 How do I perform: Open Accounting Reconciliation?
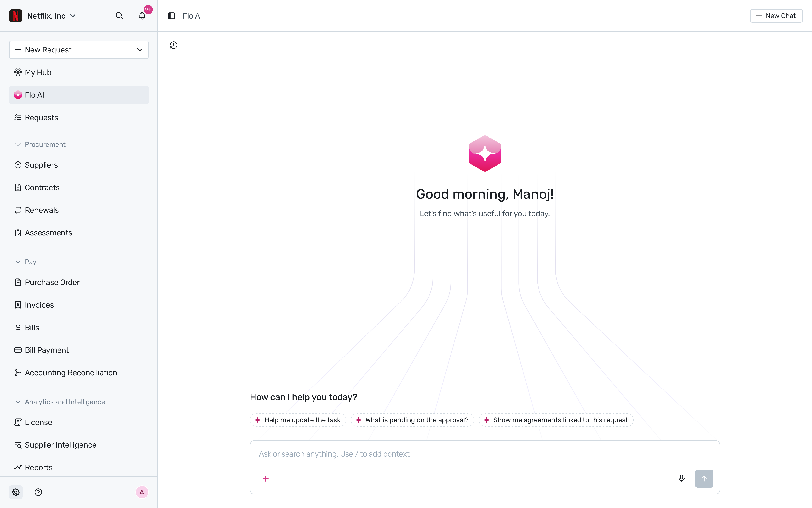[x=79, y=373]
